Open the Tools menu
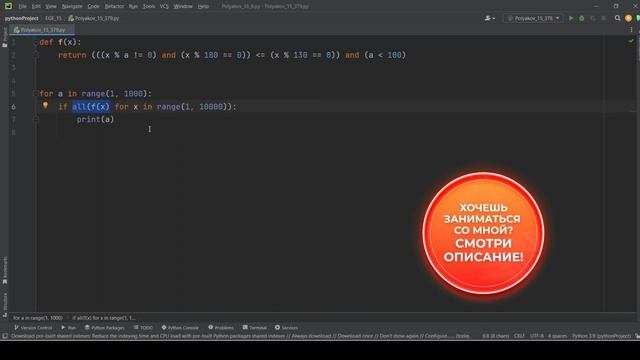The width and height of the screenshot is (640, 360). (x=149, y=6)
